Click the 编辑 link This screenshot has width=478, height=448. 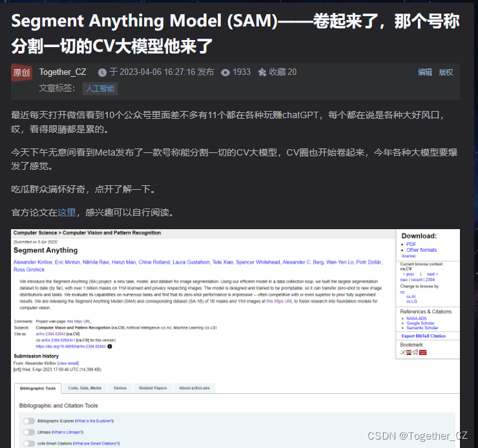[x=424, y=72]
